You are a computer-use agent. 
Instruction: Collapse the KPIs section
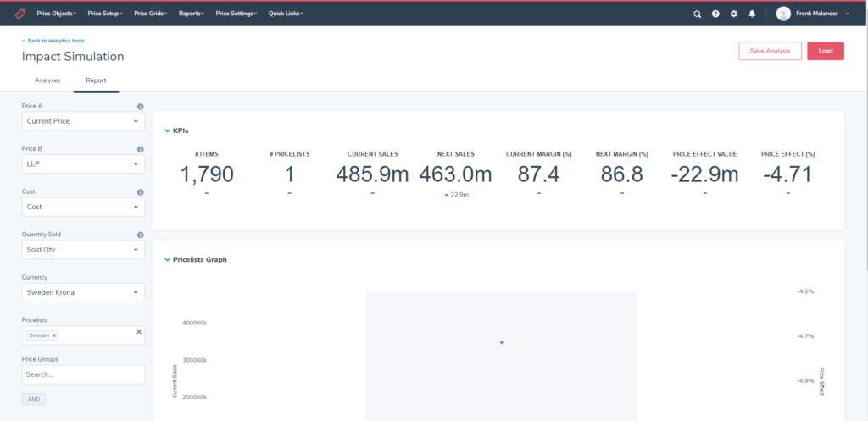coord(167,130)
